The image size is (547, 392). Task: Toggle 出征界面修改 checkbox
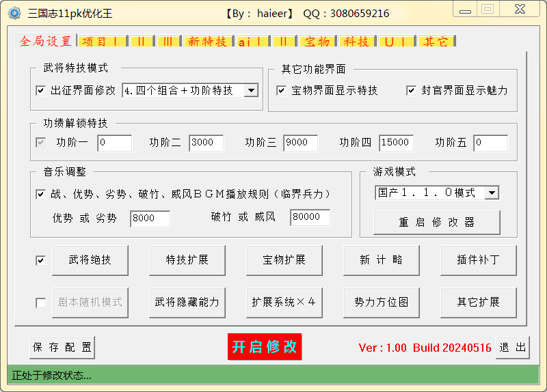tap(40, 90)
